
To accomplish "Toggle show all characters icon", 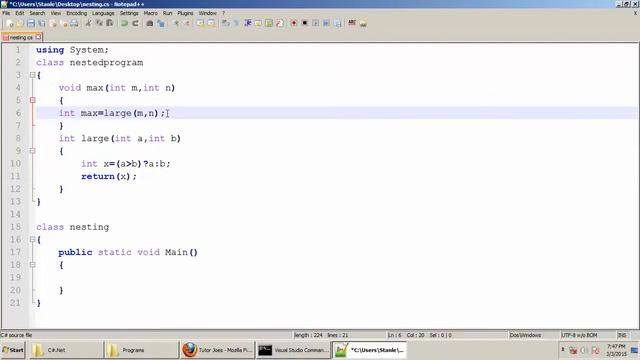I will 236,23.
